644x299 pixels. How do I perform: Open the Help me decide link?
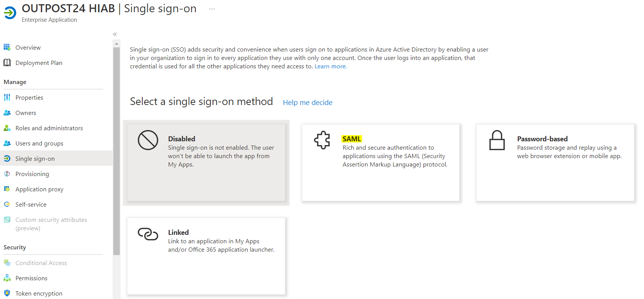(x=308, y=102)
